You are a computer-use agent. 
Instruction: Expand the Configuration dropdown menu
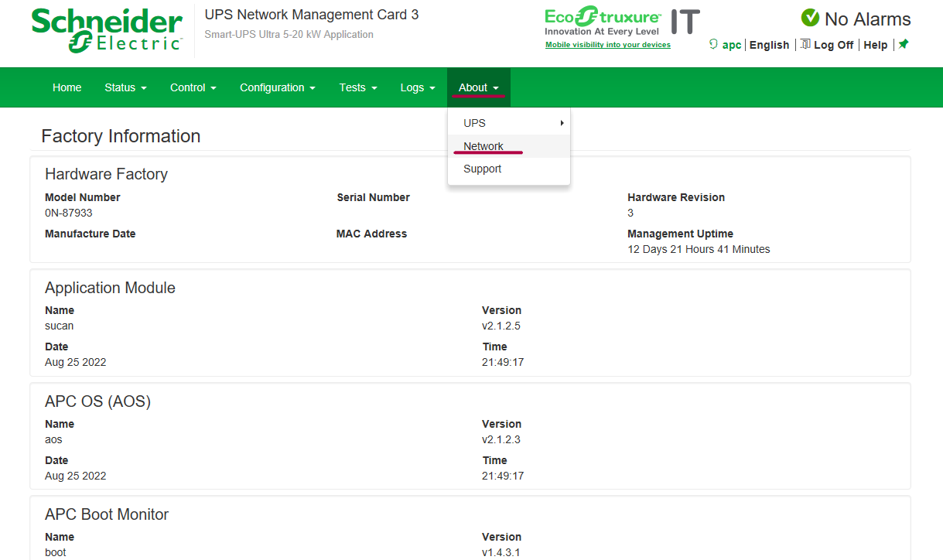pyautogui.click(x=278, y=87)
